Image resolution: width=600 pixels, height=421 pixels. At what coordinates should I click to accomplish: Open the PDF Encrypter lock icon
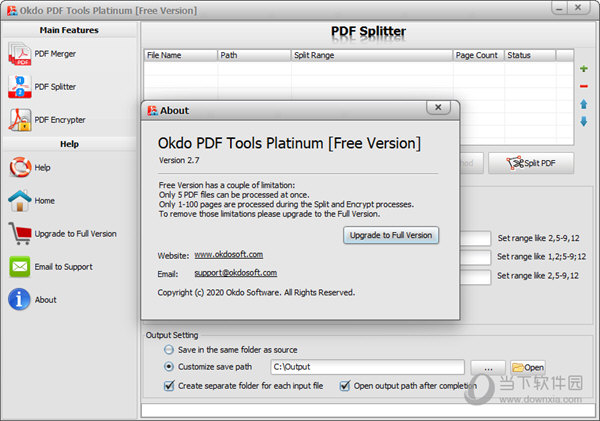pyautogui.click(x=20, y=120)
